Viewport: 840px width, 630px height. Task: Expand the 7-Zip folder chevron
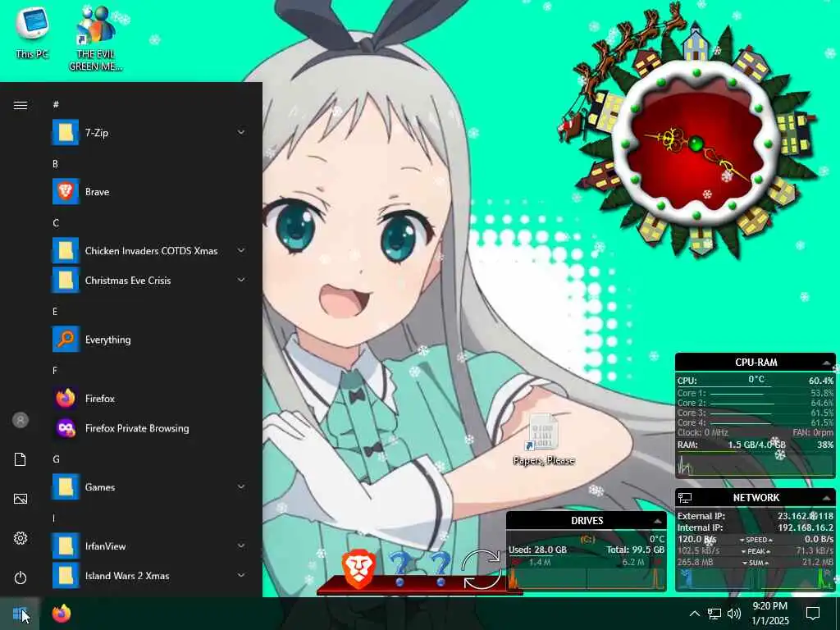(x=241, y=132)
